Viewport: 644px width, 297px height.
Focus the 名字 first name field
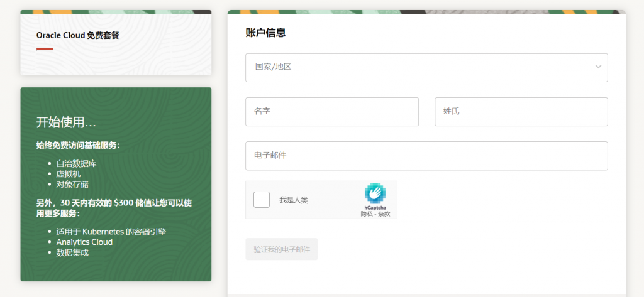332,112
